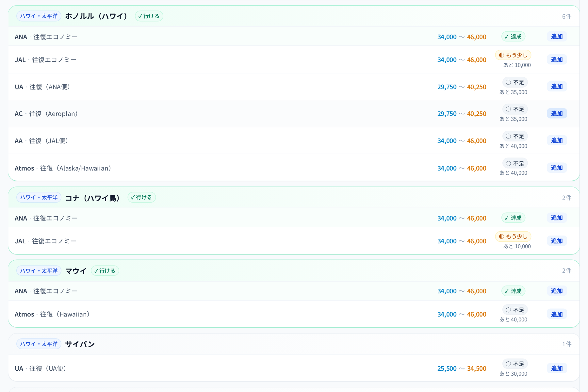Screen dimensions: 588x392
Task: Click the ハワイ・太平洋 tag beside サイパン
Action: [39, 344]
